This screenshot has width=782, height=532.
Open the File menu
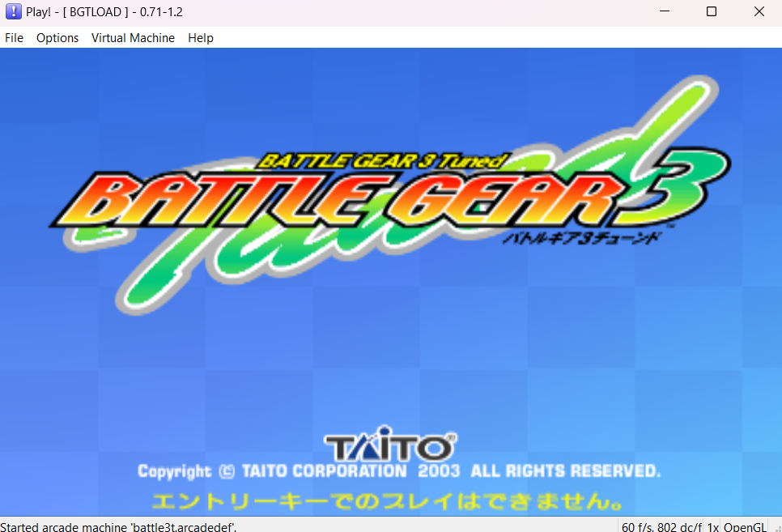pyautogui.click(x=14, y=38)
